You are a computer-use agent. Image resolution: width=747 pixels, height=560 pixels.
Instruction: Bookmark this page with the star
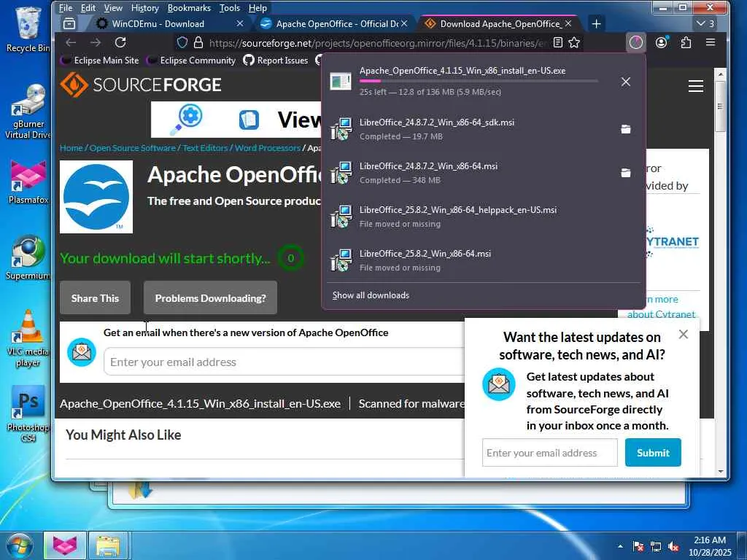pyautogui.click(x=575, y=43)
